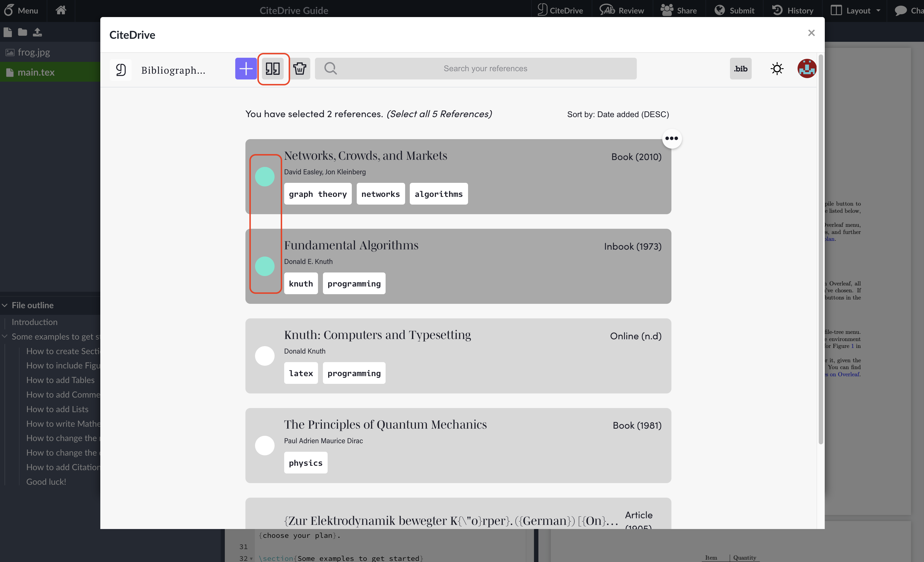The height and width of the screenshot is (562, 924).
Task: Collapse the Some examples to get started section
Action: click(x=5, y=336)
